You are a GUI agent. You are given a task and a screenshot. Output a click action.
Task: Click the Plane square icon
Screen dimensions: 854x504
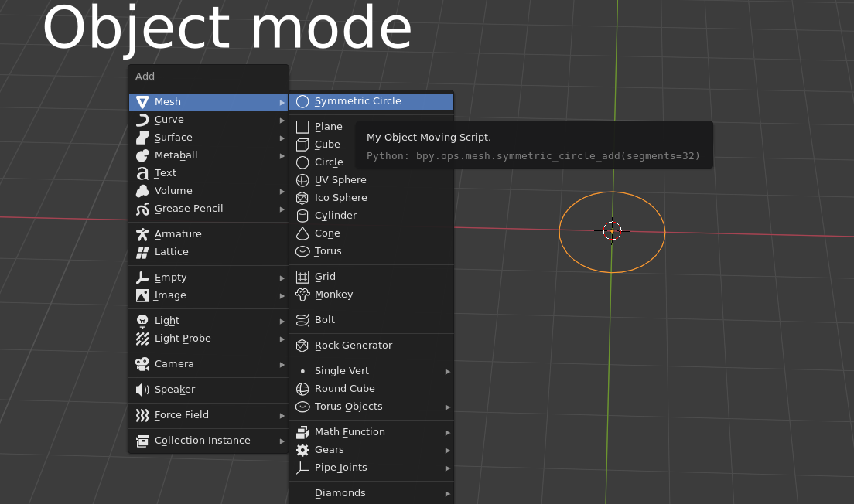tap(302, 127)
